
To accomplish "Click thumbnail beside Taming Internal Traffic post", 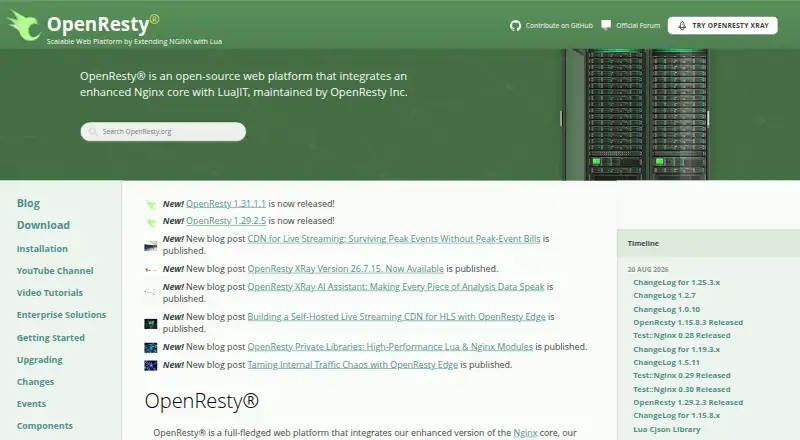I will pyautogui.click(x=151, y=365).
